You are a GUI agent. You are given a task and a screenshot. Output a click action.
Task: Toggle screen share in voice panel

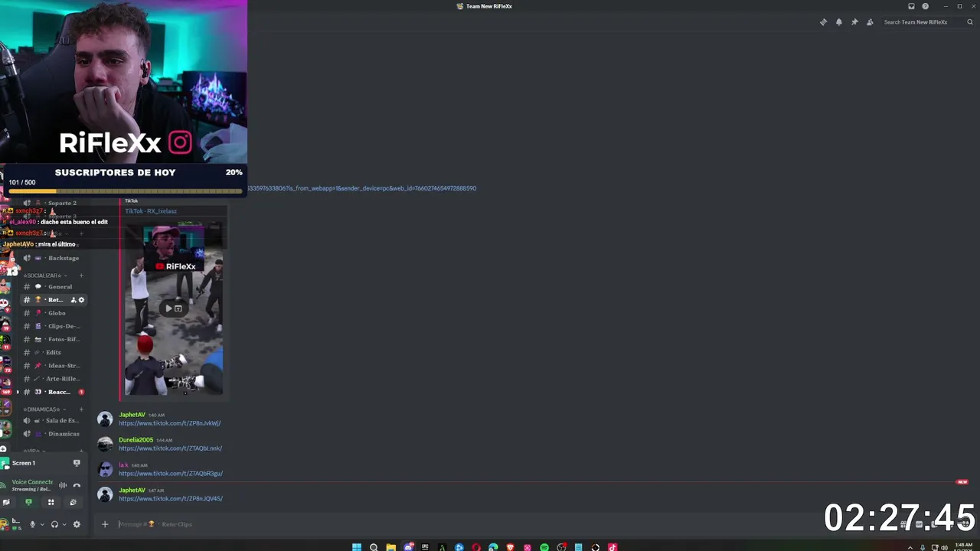click(x=28, y=502)
